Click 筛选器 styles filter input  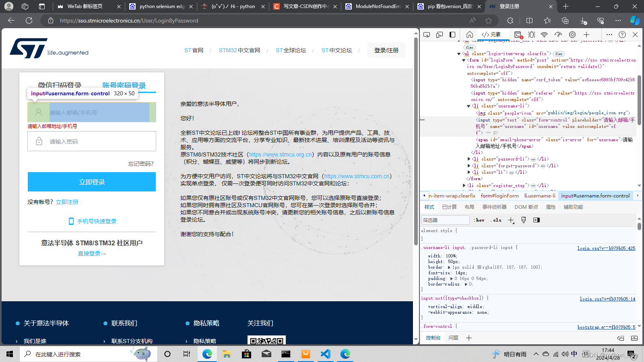pos(445,220)
